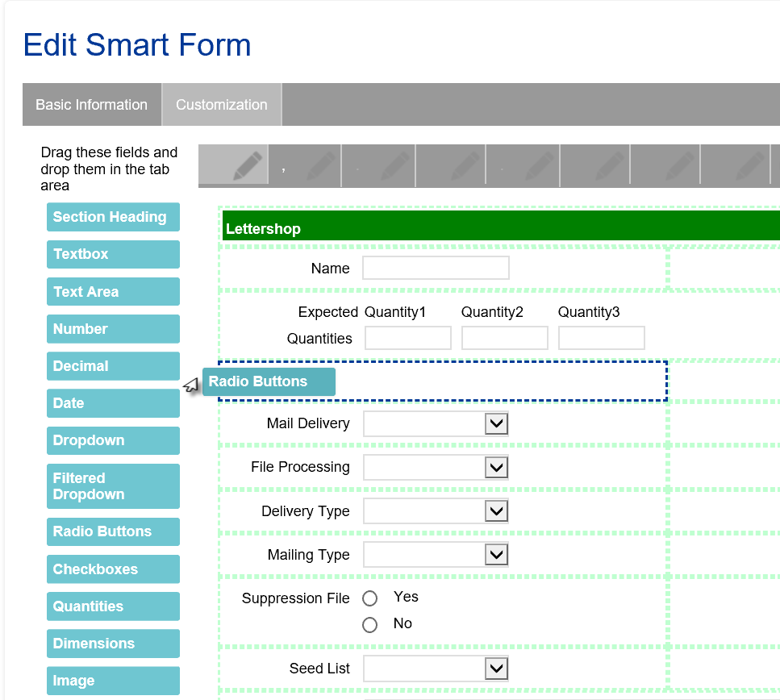The height and width of the screenshot is (700, 780).
Task: Click into the Name text field
Action: point(436,268)
